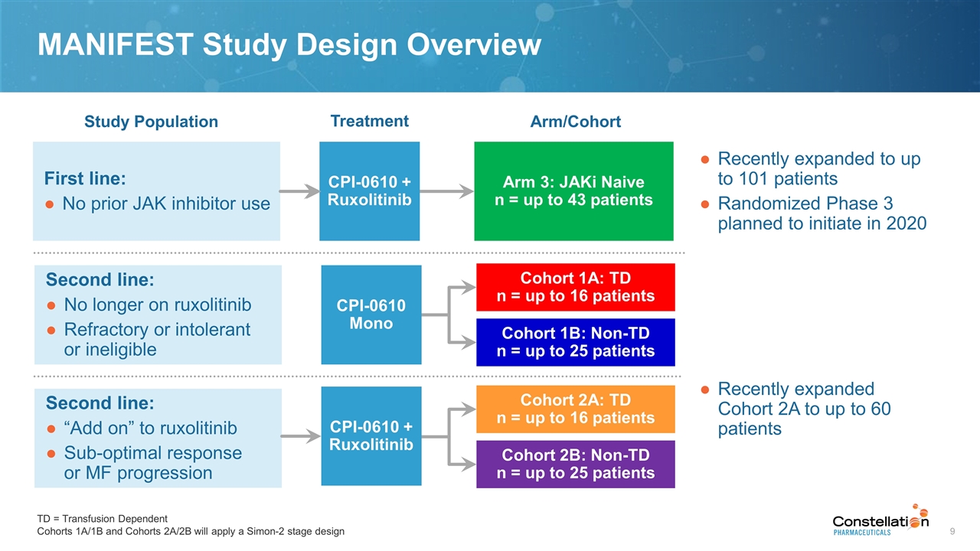Click the Constellation Pharmaceuticals logo
The width and height of the screenshot is (980, 551).
tap(881, 520)
